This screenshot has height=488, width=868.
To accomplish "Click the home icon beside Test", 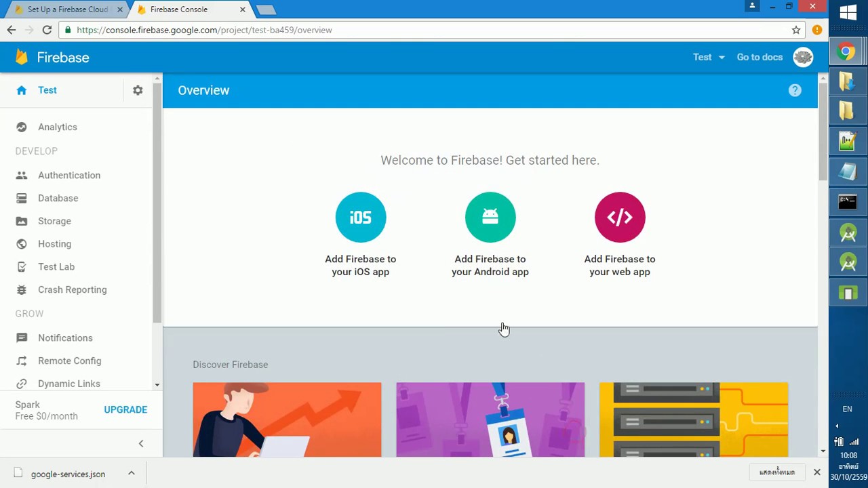I will [22, 90].
